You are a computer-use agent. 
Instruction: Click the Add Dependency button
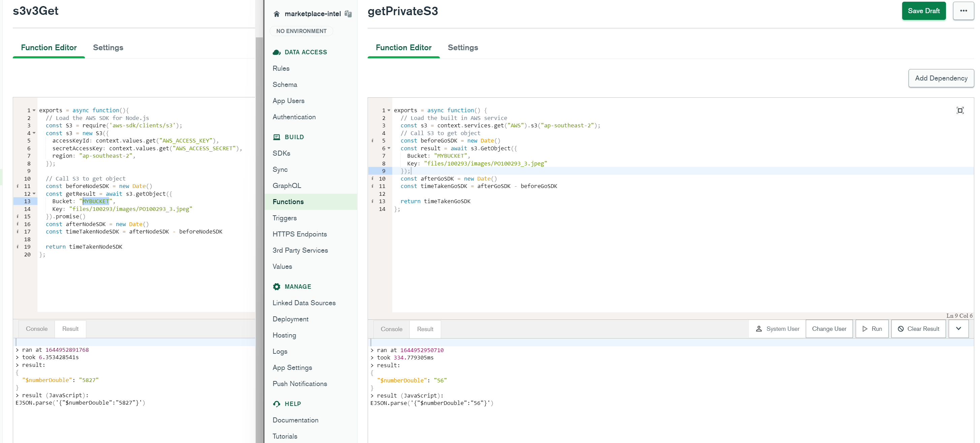tap(941, 78)
